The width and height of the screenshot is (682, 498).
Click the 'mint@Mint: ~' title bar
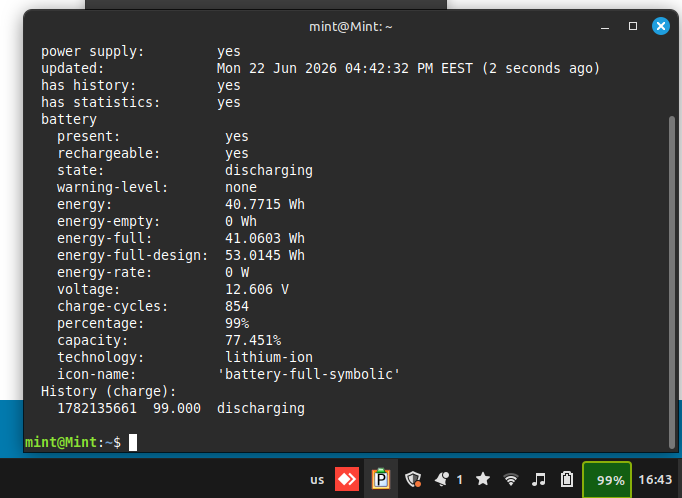(351, 27)
